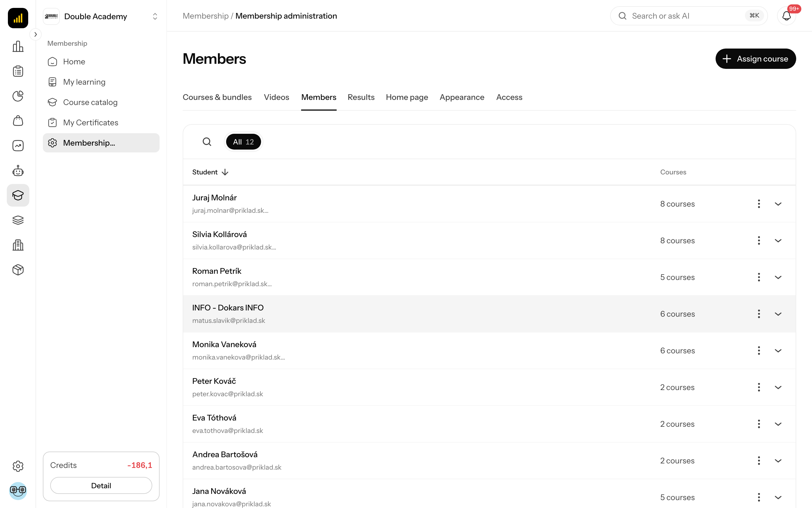Select the graduation cap academy icon
This screenshot has height=508, width=812.
[x=18, y=195]
